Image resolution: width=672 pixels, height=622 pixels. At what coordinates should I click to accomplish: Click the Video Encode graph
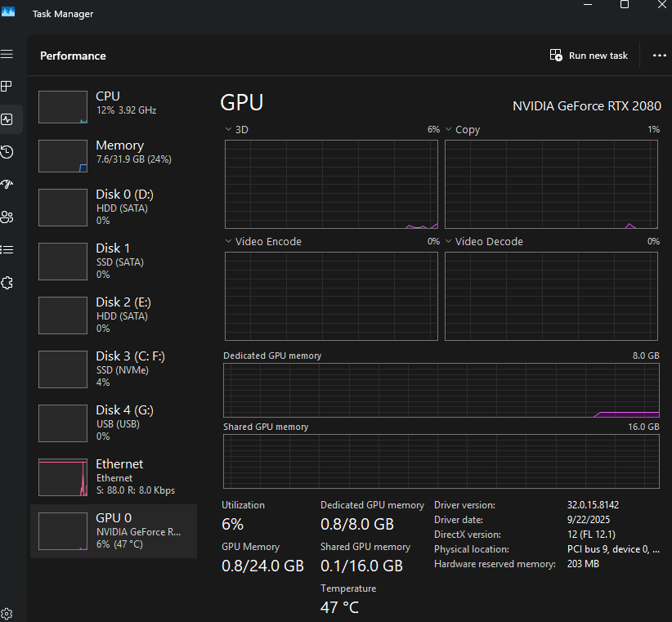click(331, 297)
